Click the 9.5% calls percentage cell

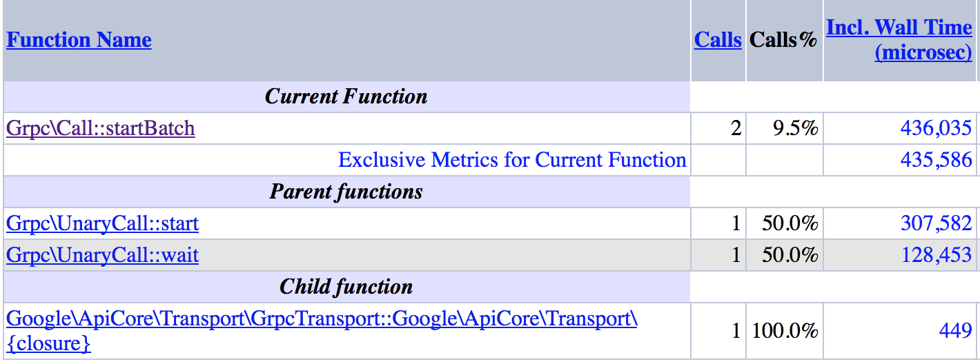tap(794, 128)
